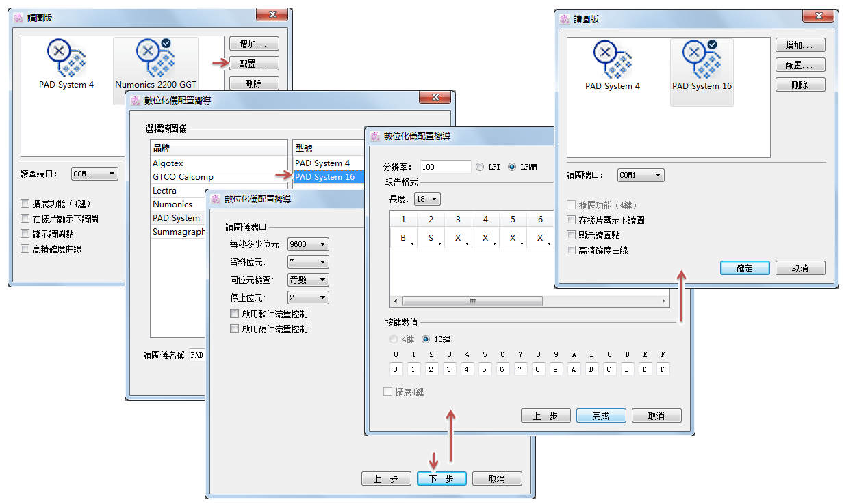Click the 分辨率 input field
The width and height of the screenshot is (844, 504).
(445, 167)
